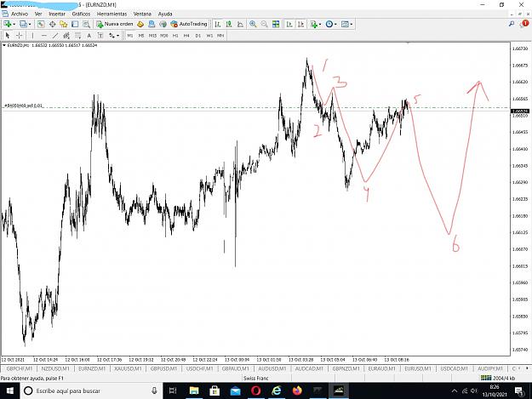Viewport: 532px width, 399px height.
Task: Expand the new chart dropdown arrow
Action: (14, 24)
